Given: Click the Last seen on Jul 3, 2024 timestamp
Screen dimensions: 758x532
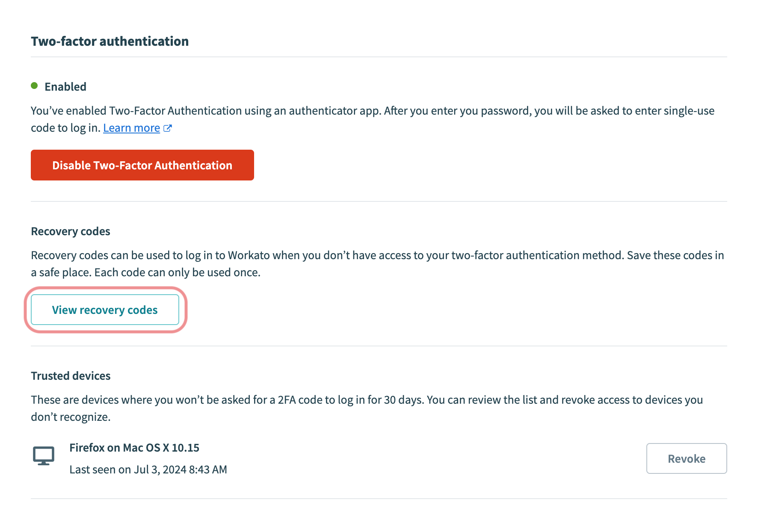Looking at the screenshot, I should tap(148, 470).
